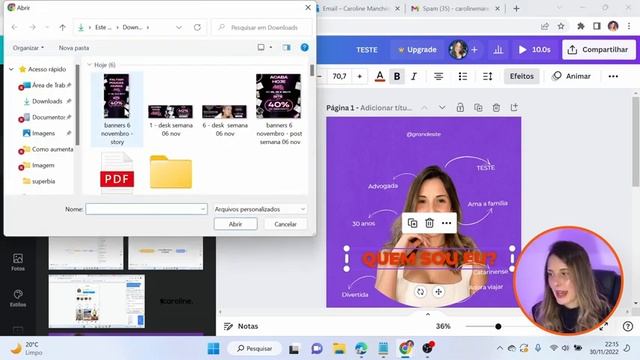Play the 10.0s presentation preview
The width and height of the screenshot is (640, 360).
tap(534, 49)
